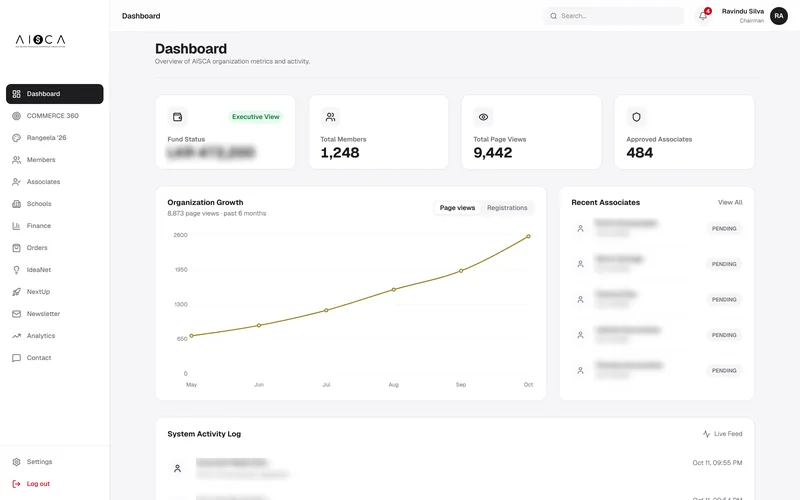Open Analytics label in sidebar
This screenshot has width=800, height=500.
tap(41, 336)
